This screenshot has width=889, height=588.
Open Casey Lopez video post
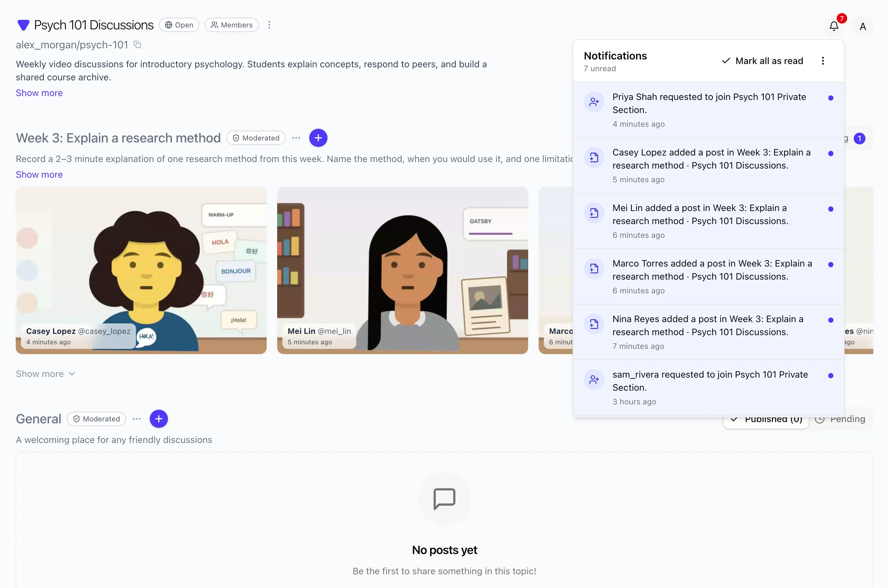coord(141,270)
